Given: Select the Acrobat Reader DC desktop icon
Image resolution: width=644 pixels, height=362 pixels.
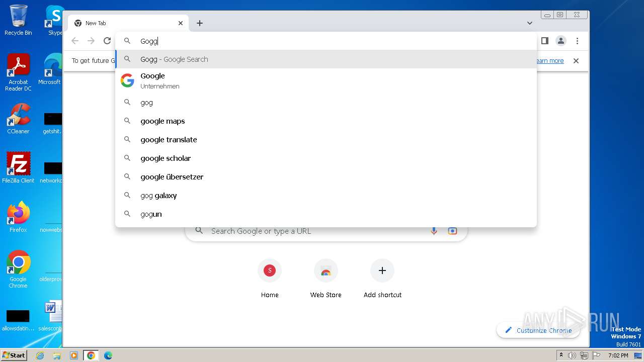Looking at the screenshot, I should coord(18,72).
